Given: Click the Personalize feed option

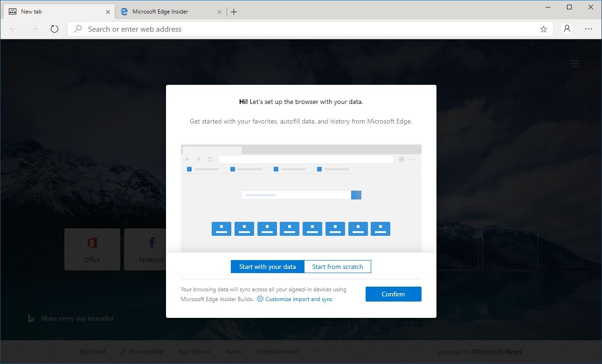Looking at the screenshot, I should click(142, 351).
